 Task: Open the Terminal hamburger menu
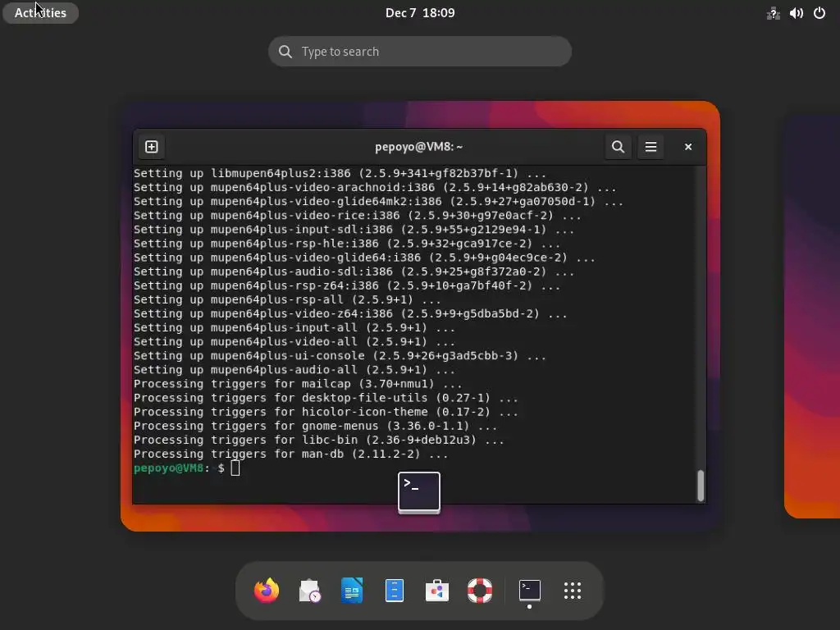(x=651, y=147)
